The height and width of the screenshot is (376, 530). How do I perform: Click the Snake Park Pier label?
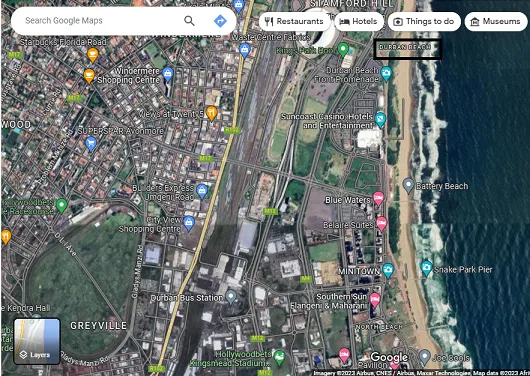463,269
